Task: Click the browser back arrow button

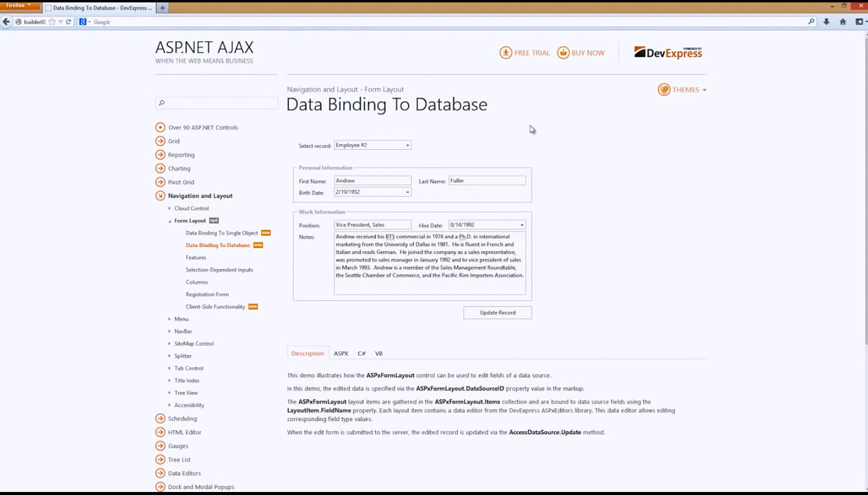Action: pos(7,22)
